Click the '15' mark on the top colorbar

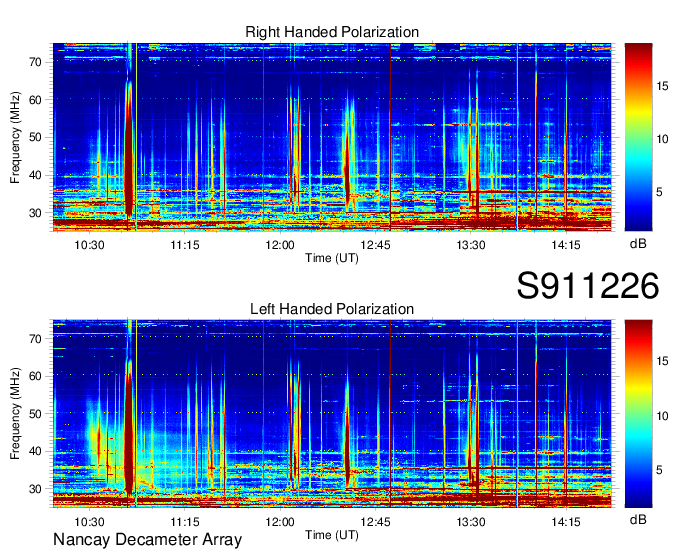click(662, 86)
